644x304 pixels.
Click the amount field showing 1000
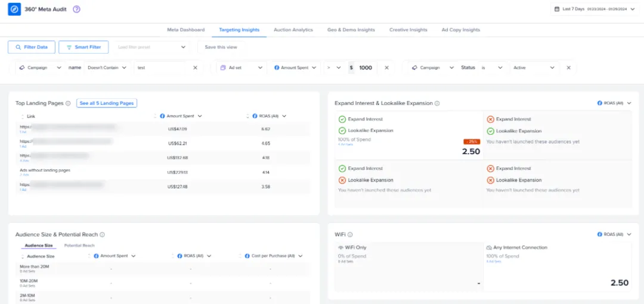click(365, 68)
